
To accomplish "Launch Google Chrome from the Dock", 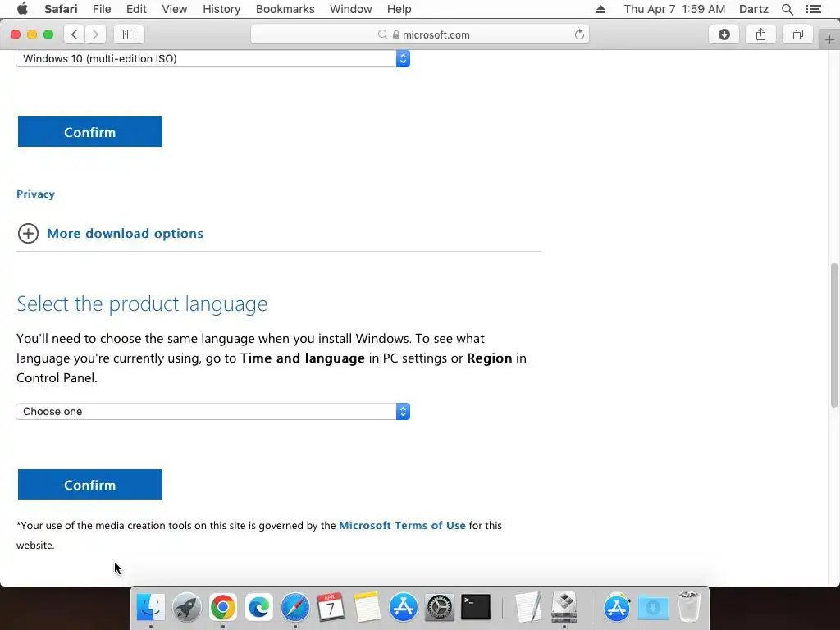I will (222, 608).
